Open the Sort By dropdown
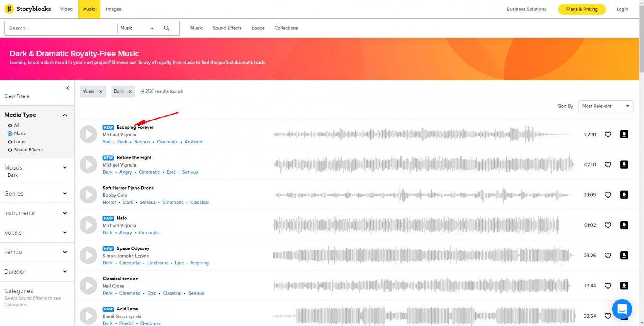This screenshot has width=644, height=326. 605,106
